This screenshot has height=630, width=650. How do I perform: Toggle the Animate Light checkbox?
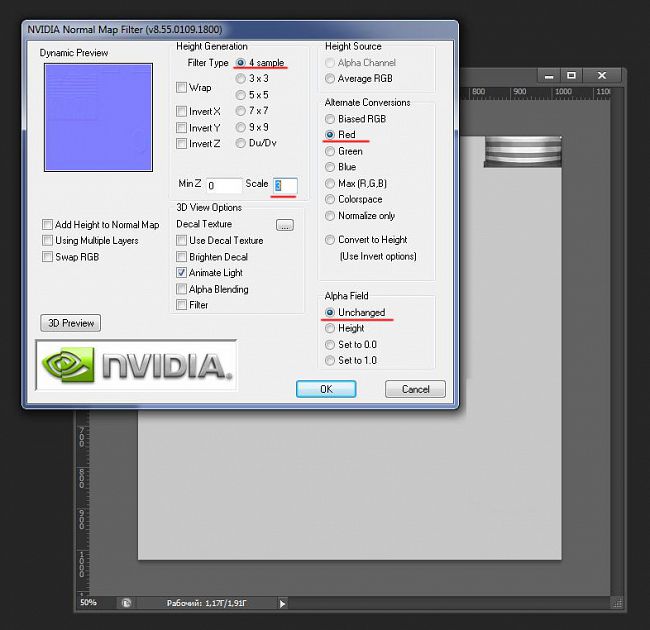[x=182, y=273]
